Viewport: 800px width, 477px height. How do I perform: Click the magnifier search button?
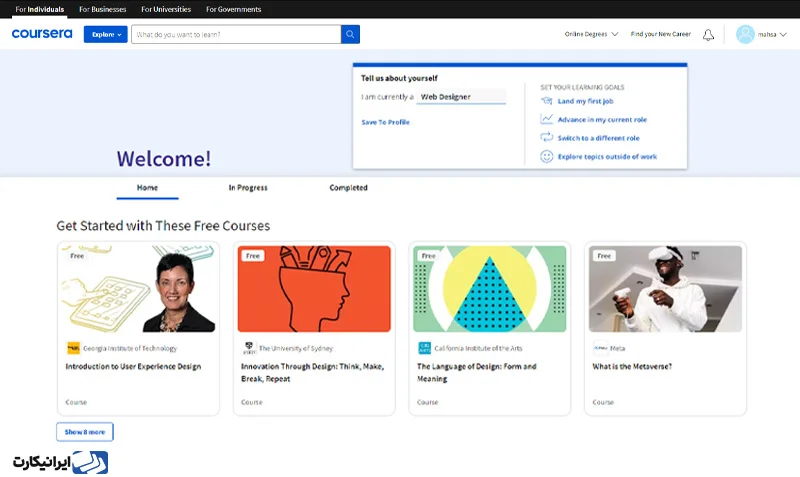click(x=350, y=34)
